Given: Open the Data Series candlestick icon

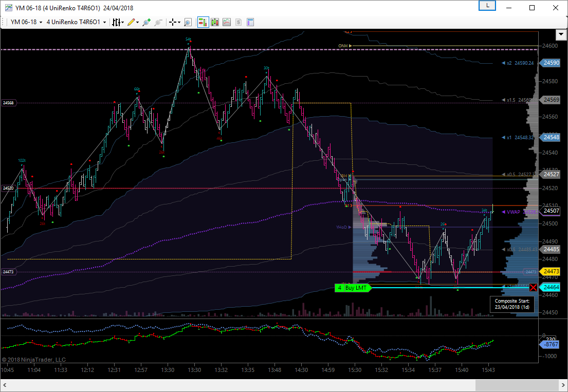Looking at the screenshot, I should 215,22.
